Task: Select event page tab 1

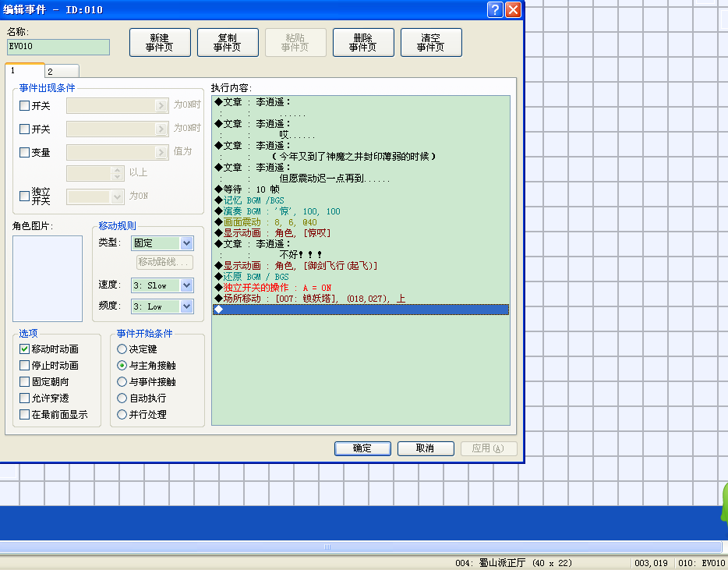Action: coord(25,70)
